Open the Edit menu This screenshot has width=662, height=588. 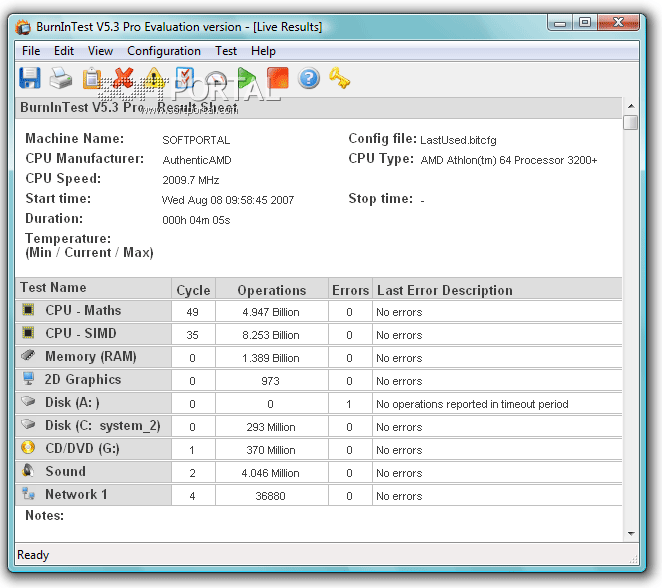64,51
